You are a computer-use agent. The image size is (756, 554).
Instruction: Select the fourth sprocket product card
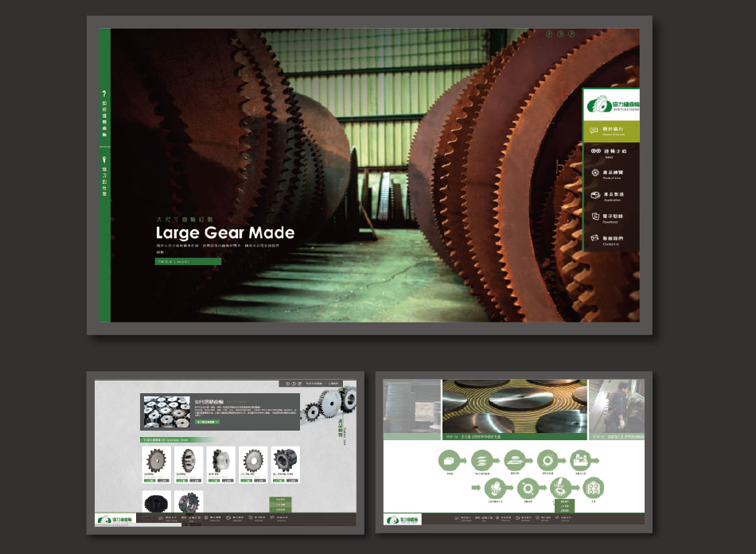253,465
